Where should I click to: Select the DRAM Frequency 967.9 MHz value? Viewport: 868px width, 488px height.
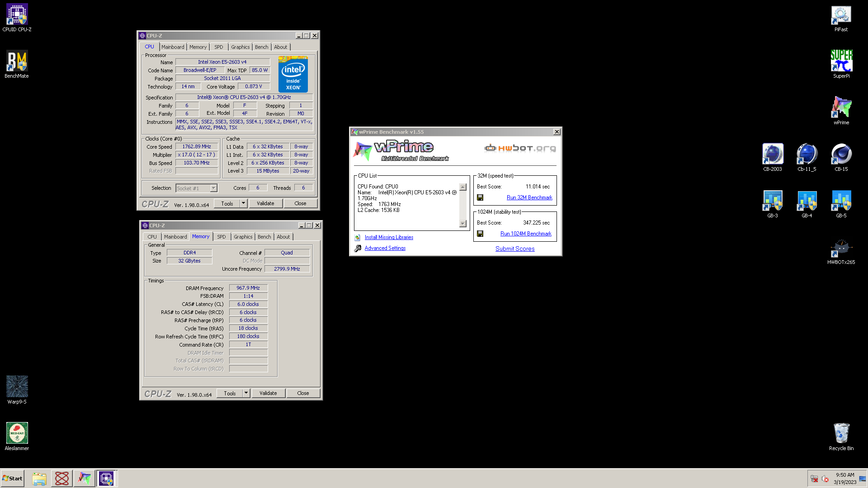pyautogui.click(x=248, y=288)
